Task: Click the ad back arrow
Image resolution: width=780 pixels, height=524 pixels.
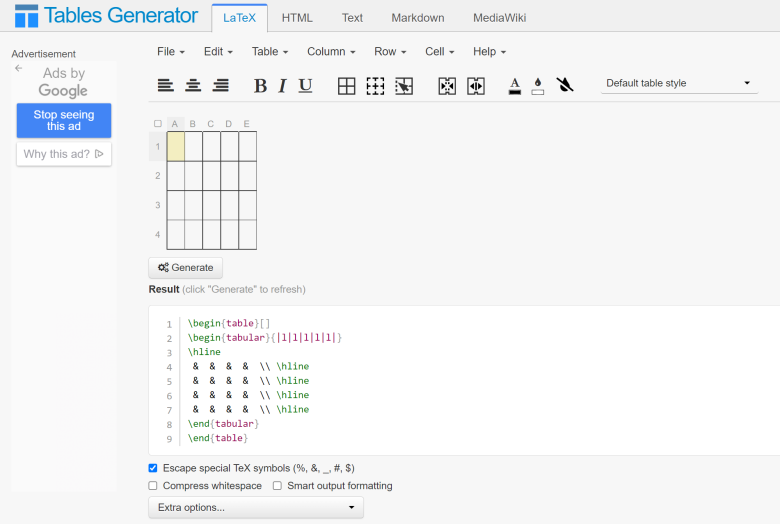Action: tap(18, 68)
